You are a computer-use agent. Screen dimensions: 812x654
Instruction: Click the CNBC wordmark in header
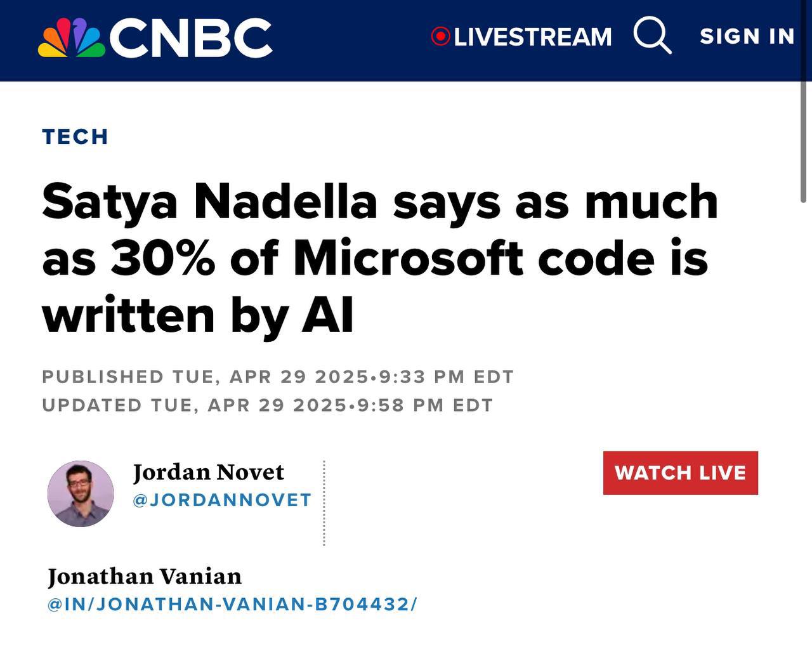tap(191, 37)
